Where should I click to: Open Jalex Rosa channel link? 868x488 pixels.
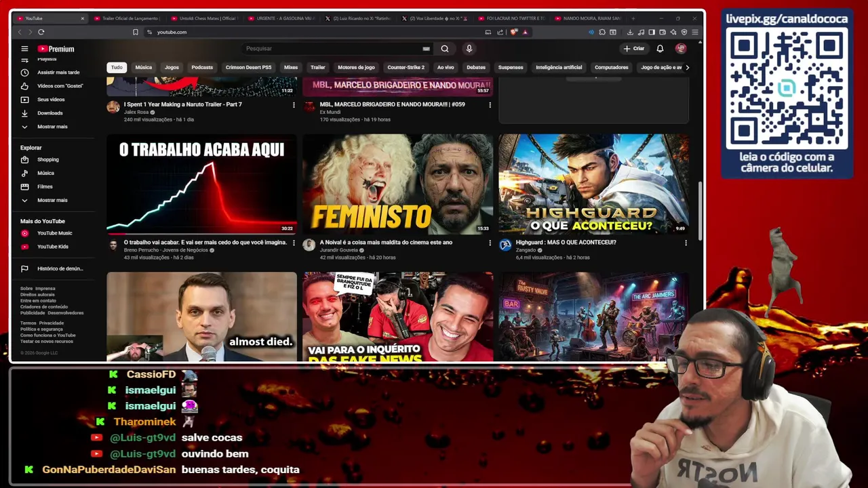[x=136, y=113]
